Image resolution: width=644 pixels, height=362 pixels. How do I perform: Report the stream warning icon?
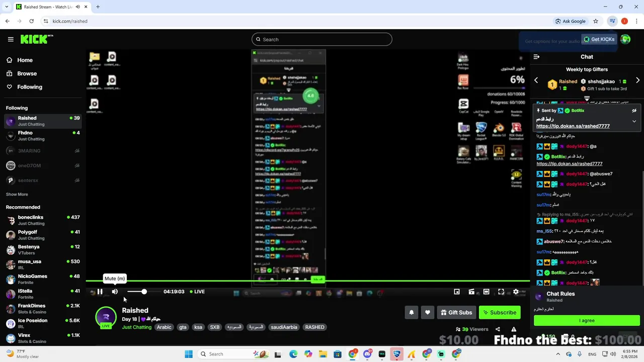[514, 329]
